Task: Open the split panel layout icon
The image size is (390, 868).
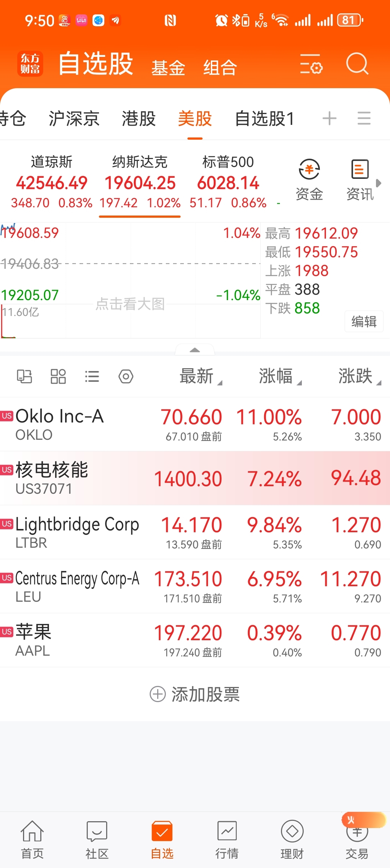Action: click(24, 376)
